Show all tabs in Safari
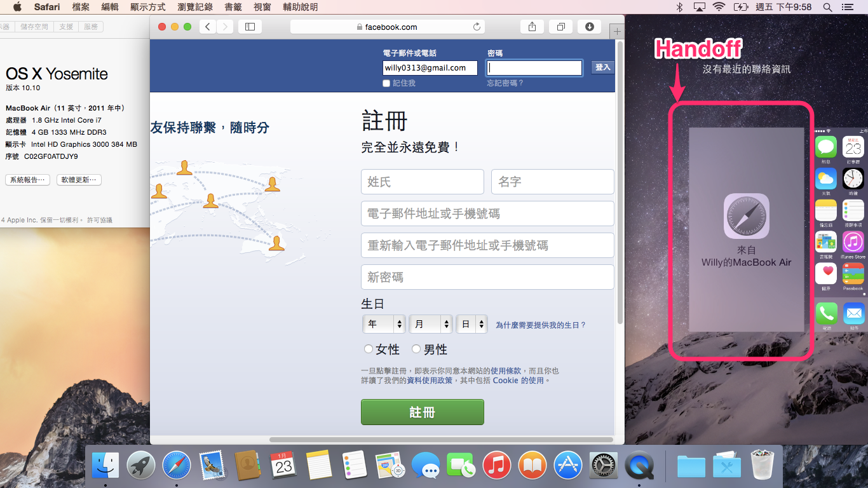 [x=561, y=27]
